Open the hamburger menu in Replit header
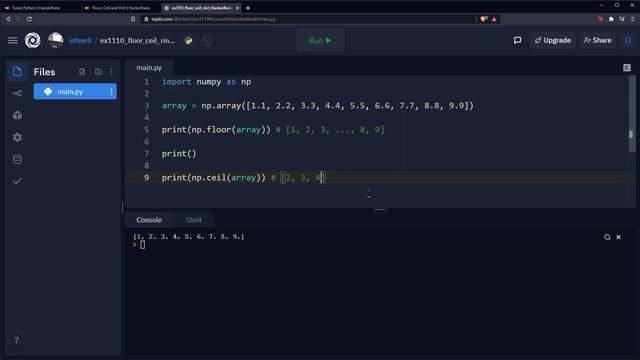The height and width of the screenshot is (360, 640). (13, 40)
